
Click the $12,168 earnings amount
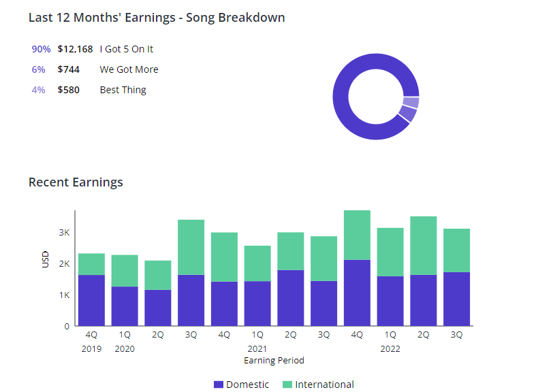point(75,49)
